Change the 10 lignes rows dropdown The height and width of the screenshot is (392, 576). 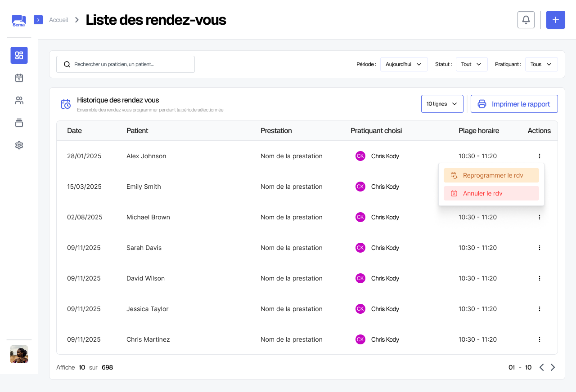click(x=442, y=104)
